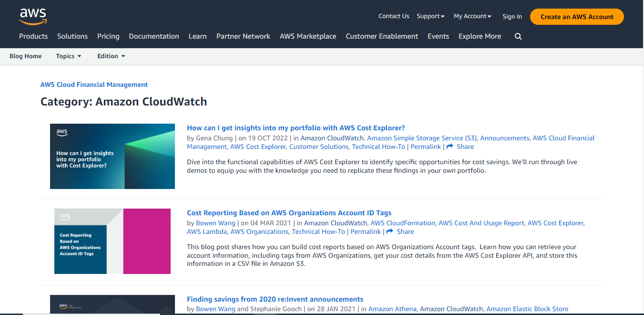Viewport: 644px width, 315px height.
Task: Open Documentation menu item
Action: click(154, 36)
